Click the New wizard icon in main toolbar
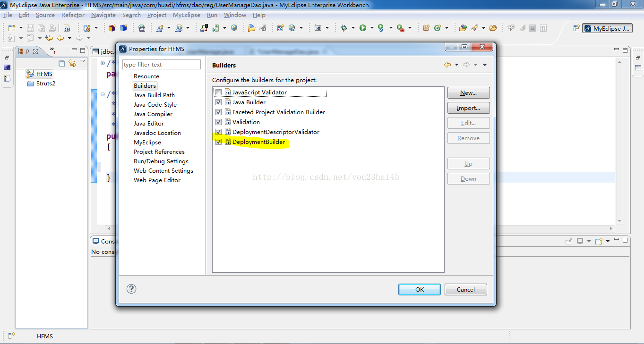Screen dimensions: 644x344 pos(12,28)
